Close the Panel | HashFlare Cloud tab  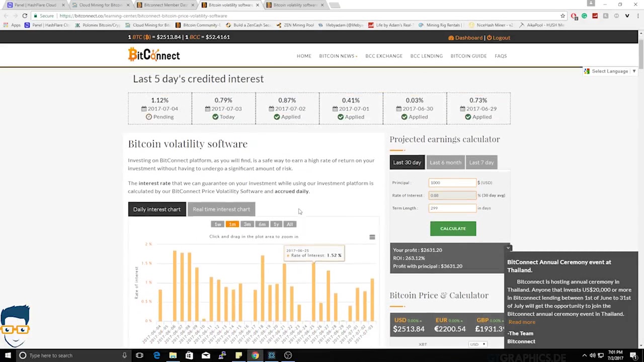pos(63,5)
